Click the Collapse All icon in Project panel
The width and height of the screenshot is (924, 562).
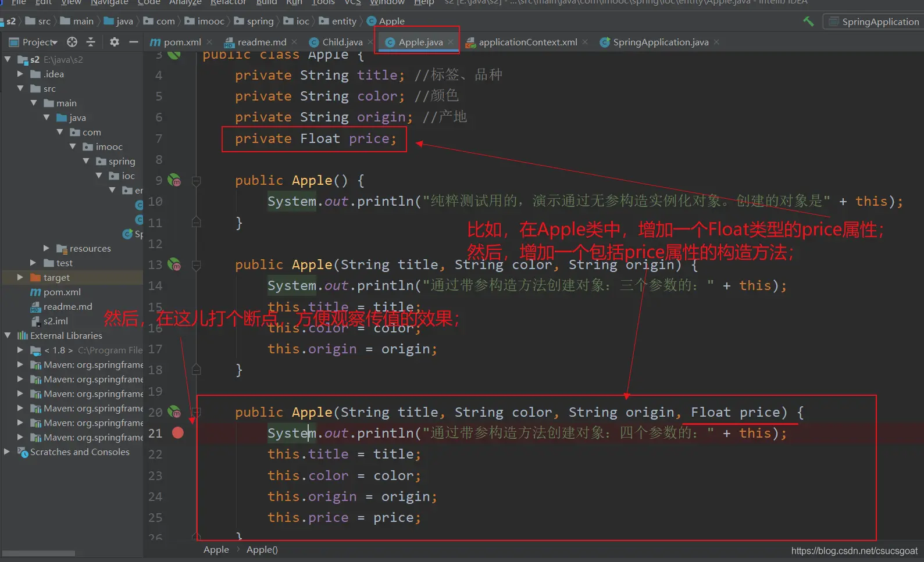91,42
